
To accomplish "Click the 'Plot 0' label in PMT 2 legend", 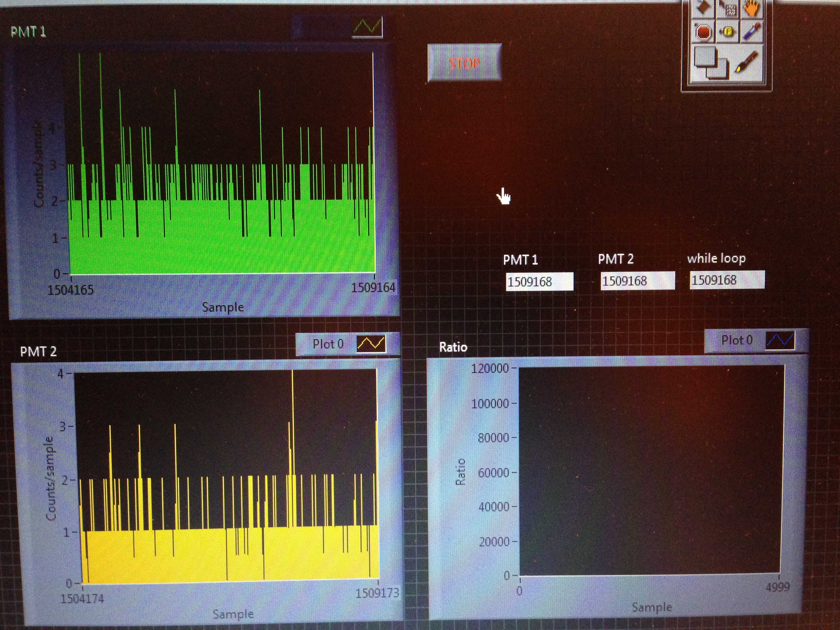I will click(328, 344).
